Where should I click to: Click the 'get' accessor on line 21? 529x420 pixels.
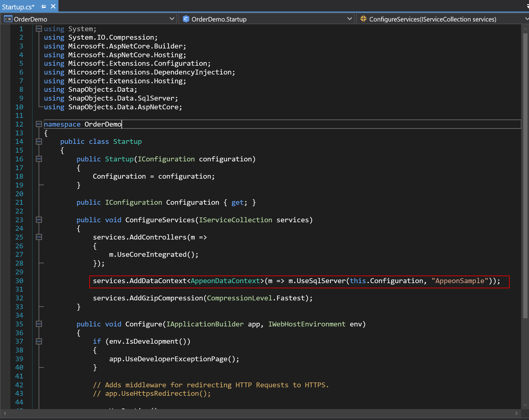point(238,203)
